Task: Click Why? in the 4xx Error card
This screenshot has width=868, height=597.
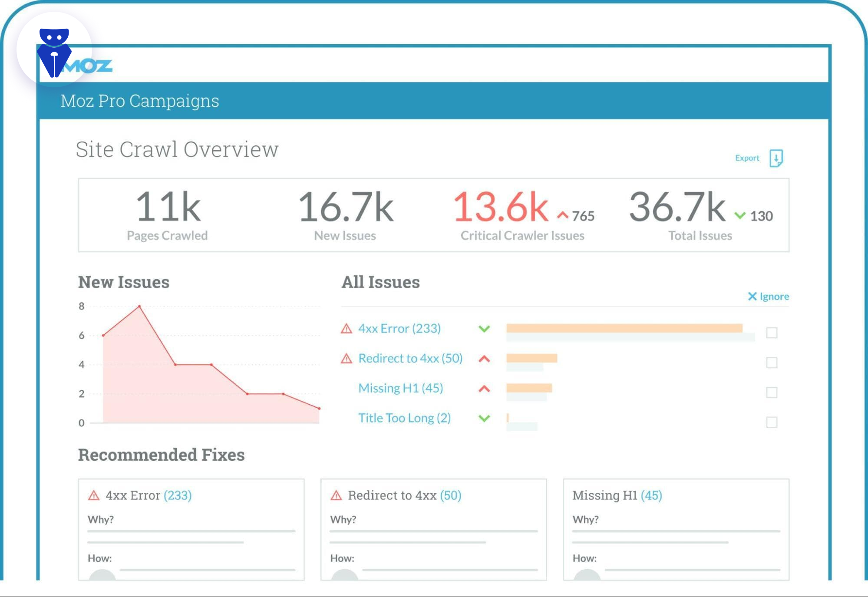Action: tap(101, 520)
